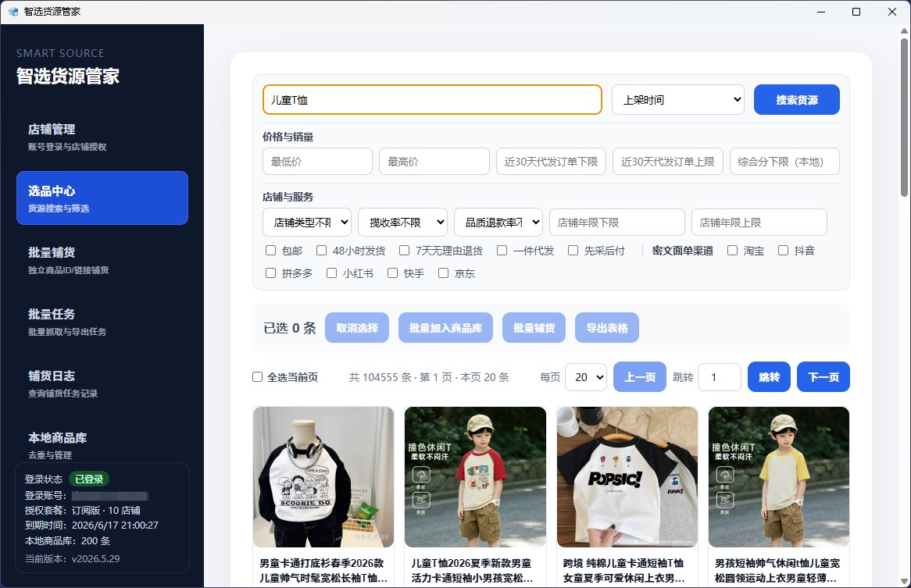Click the vertical scrollbar thumb
This screenshot has height=588, width=911.
coord(905,118)
